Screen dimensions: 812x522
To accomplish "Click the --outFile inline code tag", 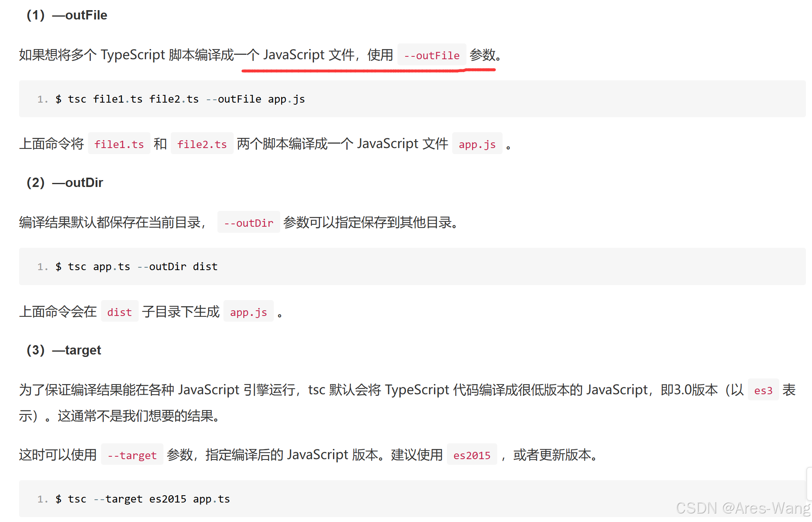I will [432, 55].
